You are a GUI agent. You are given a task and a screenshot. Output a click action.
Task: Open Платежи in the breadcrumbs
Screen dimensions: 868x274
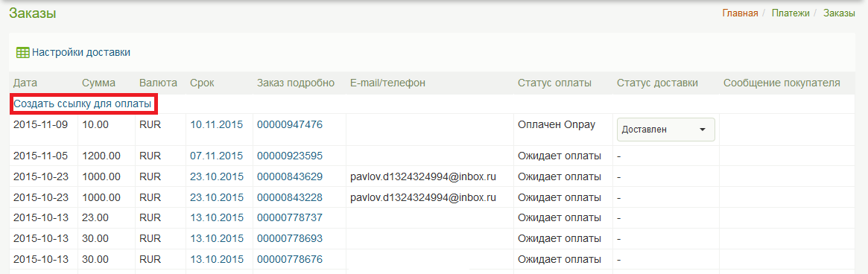[x=791, y=13]
